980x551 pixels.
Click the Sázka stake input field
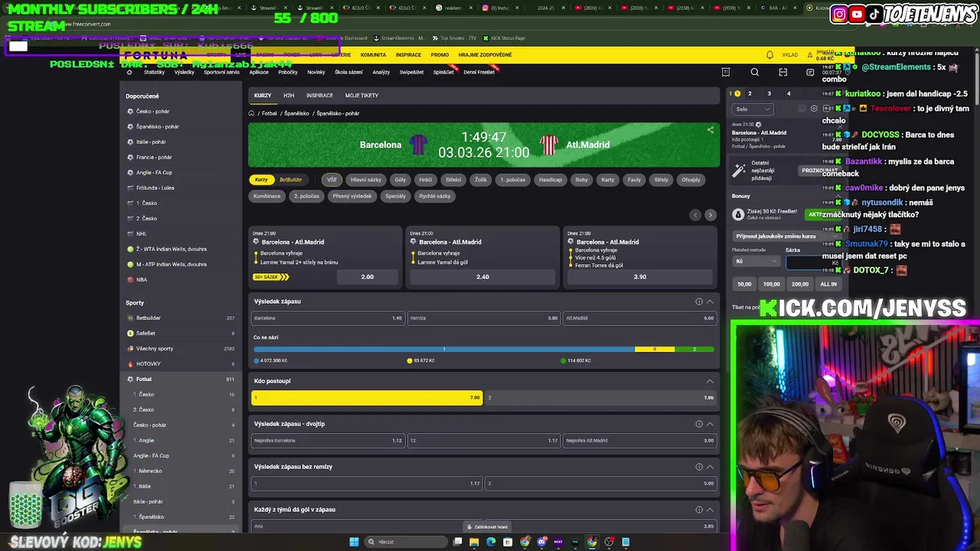click(x=813, y=262)
